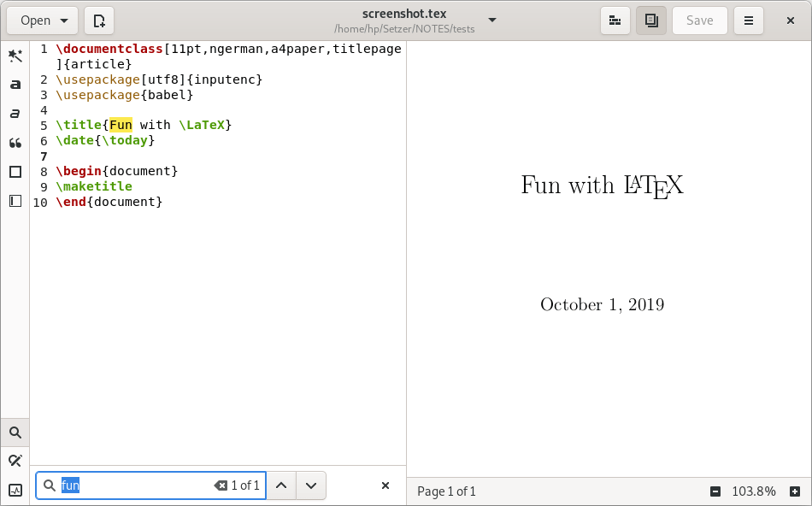Apply italic text with the italic 'a' icon
This screenshot has height=506, width=812.
click(x=15, y=114)
